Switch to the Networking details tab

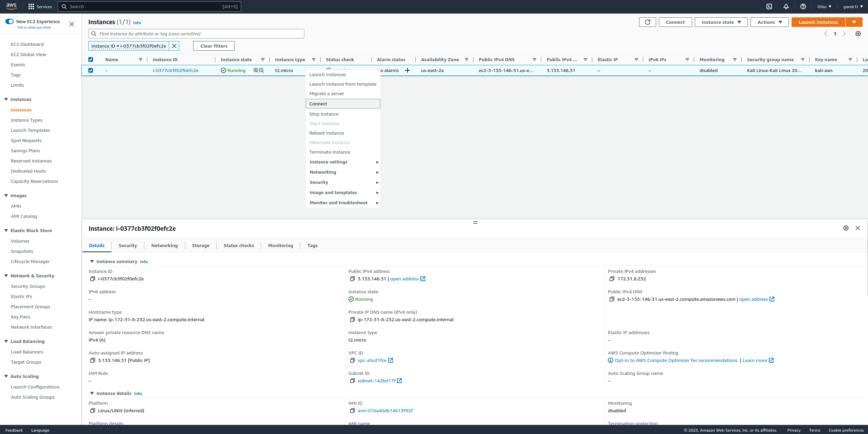pyautogui.click(x=164, y=245)
